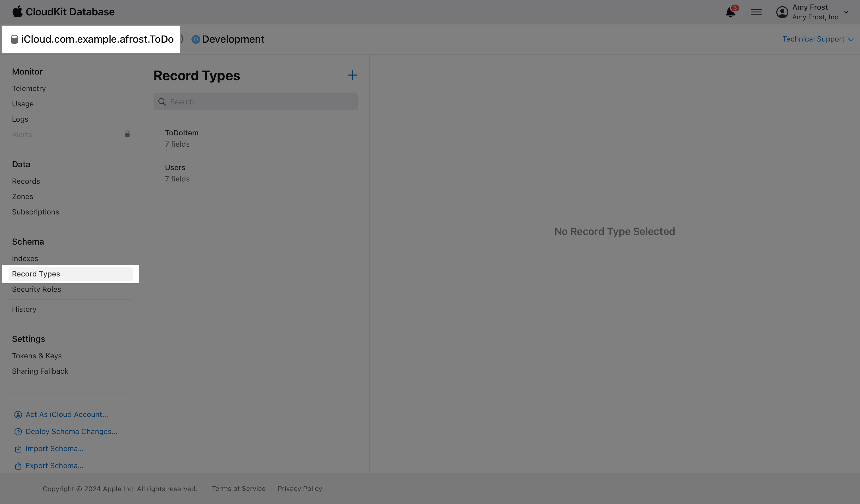
Task: Click the notifications bell icon
Action: [730, 12]
